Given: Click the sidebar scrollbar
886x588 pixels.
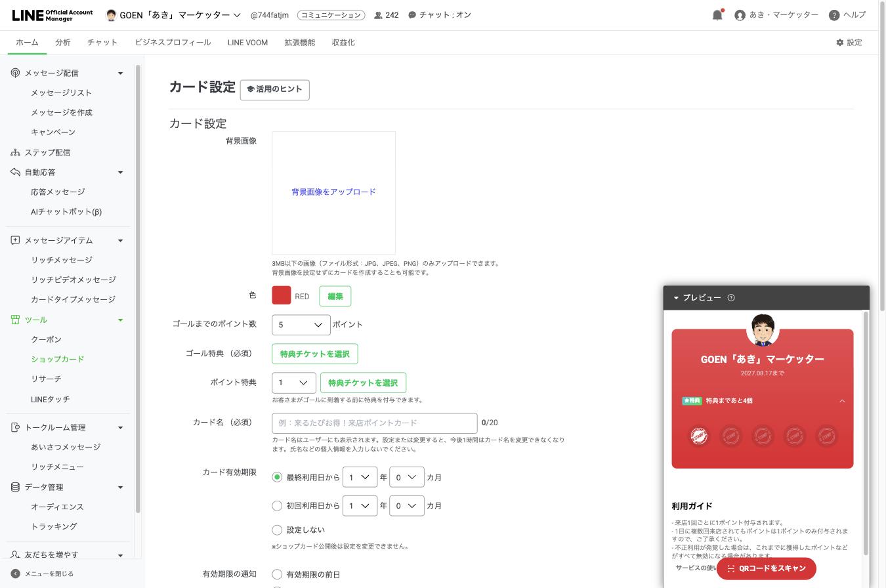Looking at the screenshot, I should tap(138, 289).
